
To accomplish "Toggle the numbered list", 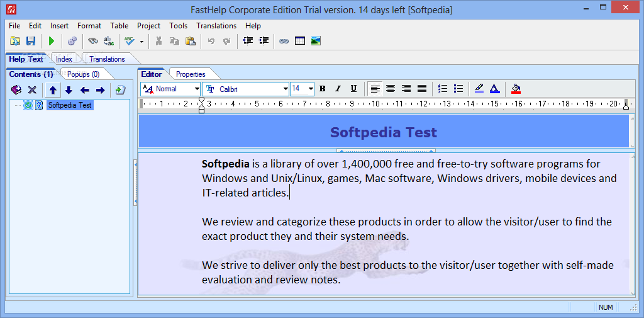I will (443, 88).
